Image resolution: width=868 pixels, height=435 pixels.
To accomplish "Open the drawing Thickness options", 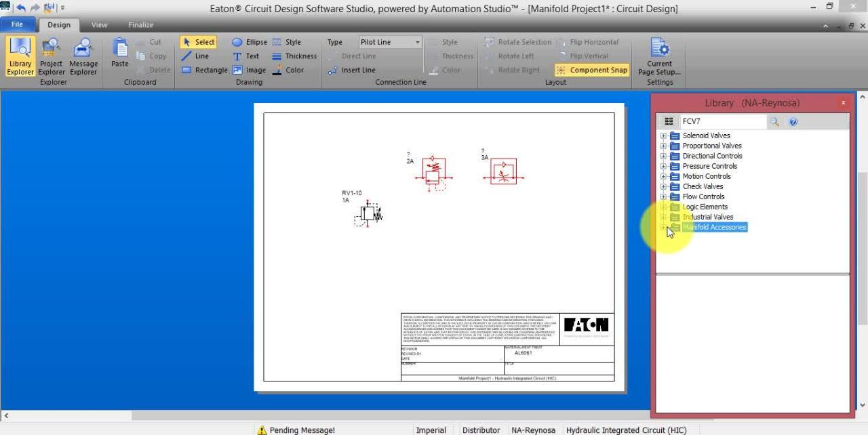I will [x=294, y=56].
